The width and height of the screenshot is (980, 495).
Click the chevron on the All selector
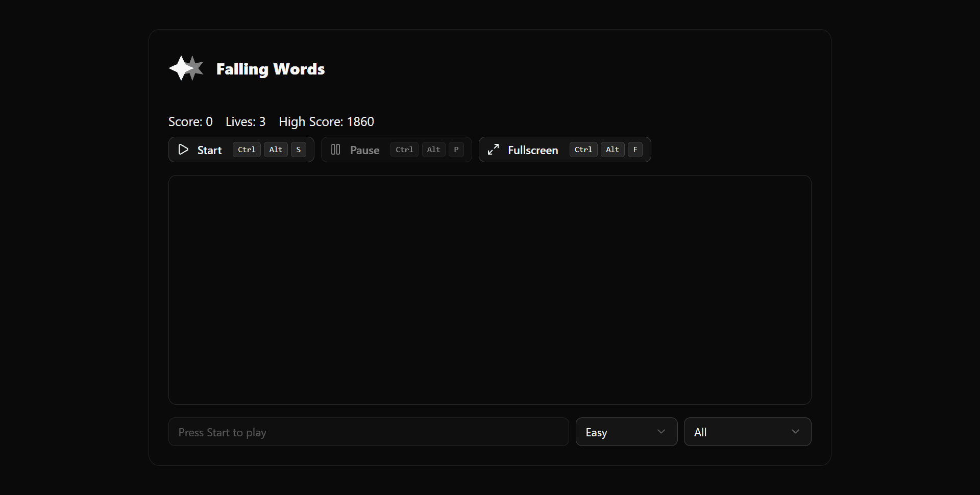point(795,432)
